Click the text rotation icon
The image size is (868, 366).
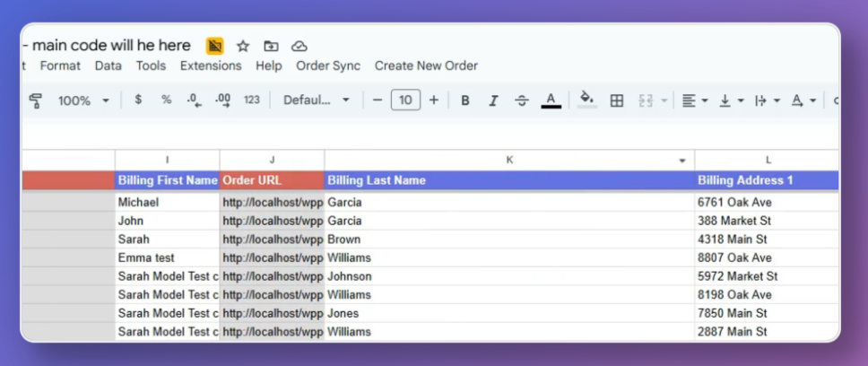797,100
